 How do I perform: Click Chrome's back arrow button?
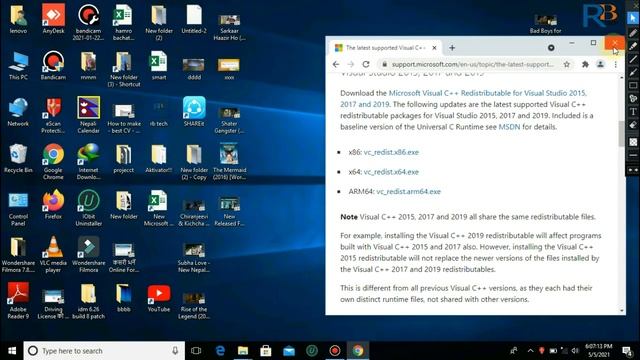click(x=336, y=64)
